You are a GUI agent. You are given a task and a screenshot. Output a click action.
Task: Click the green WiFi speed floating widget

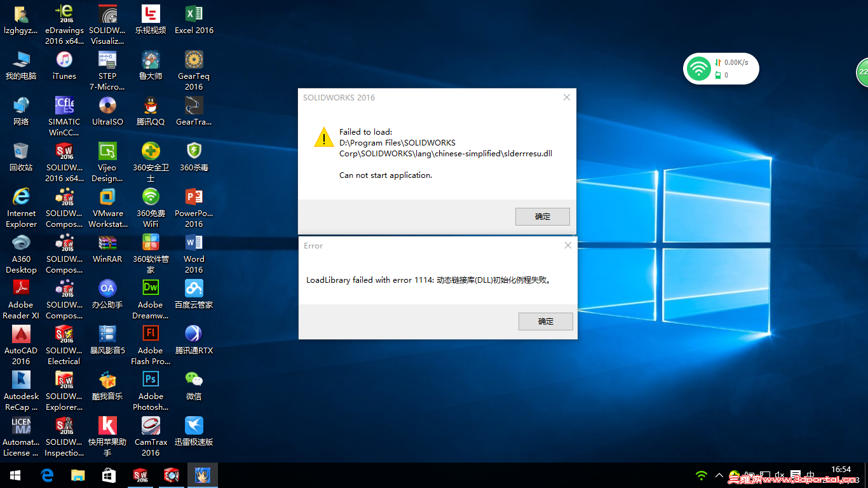click(721, 69)
